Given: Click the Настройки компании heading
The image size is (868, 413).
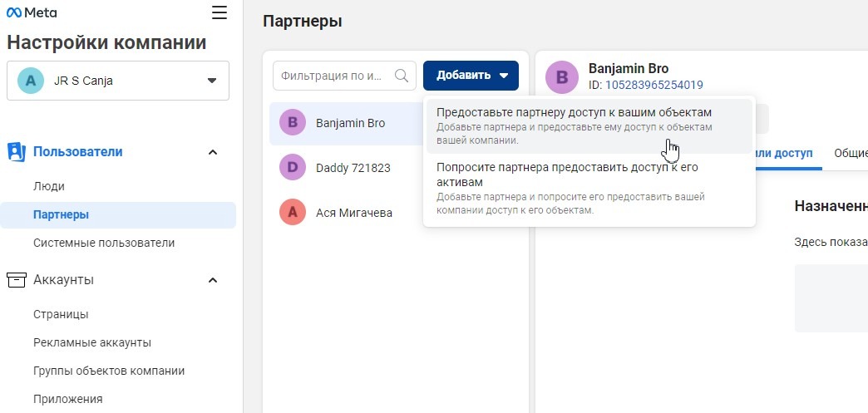Looking at the screenshot, I should (x=107, y=42).
